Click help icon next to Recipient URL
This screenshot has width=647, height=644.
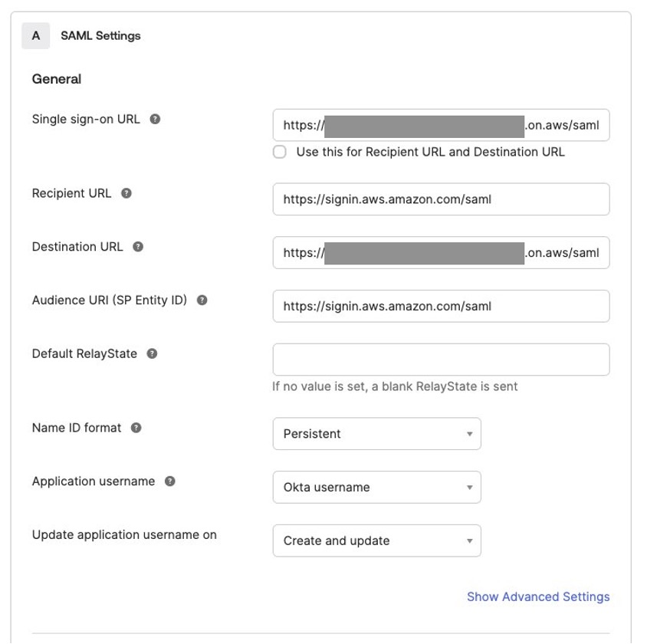pyautogui.click(x=126, y=193)
